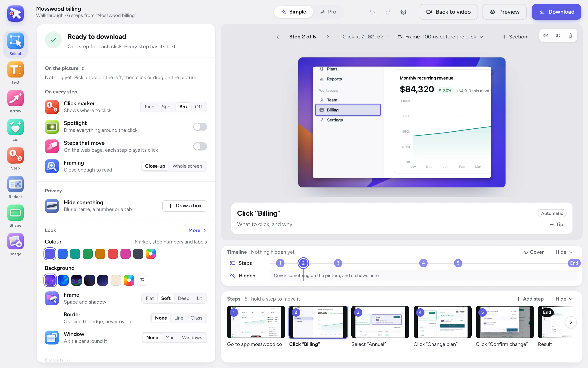Set framing to Whole screen
Image resolution: width=588 pixels, height=368 pixels.
(x=187, y=166)
